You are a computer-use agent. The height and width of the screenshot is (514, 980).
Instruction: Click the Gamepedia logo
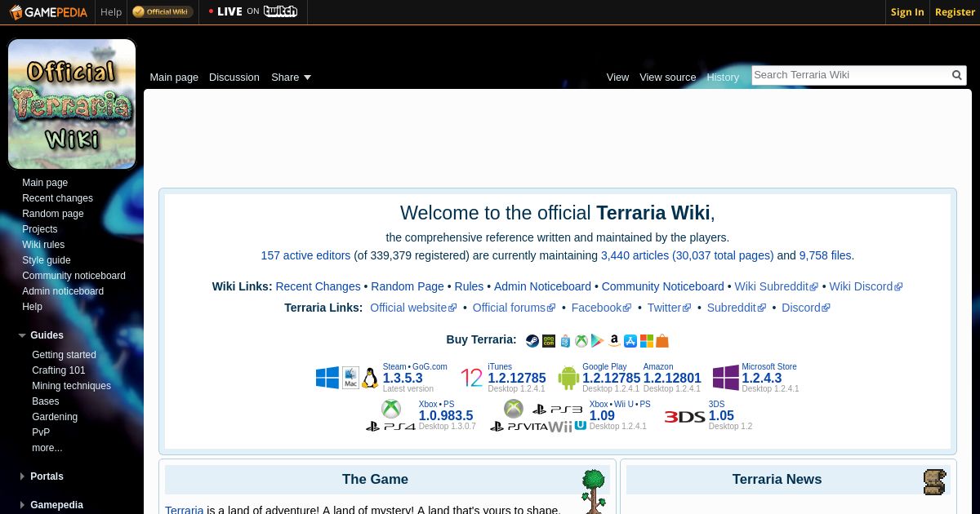tap(48, 11)
